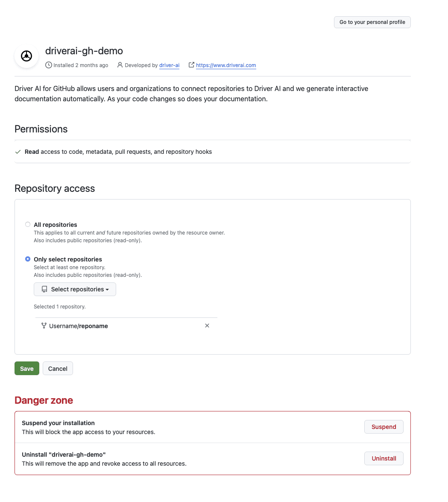Click the clock icon beside Installed date
The width and height of the screenshot is (448, 502).
48,65
